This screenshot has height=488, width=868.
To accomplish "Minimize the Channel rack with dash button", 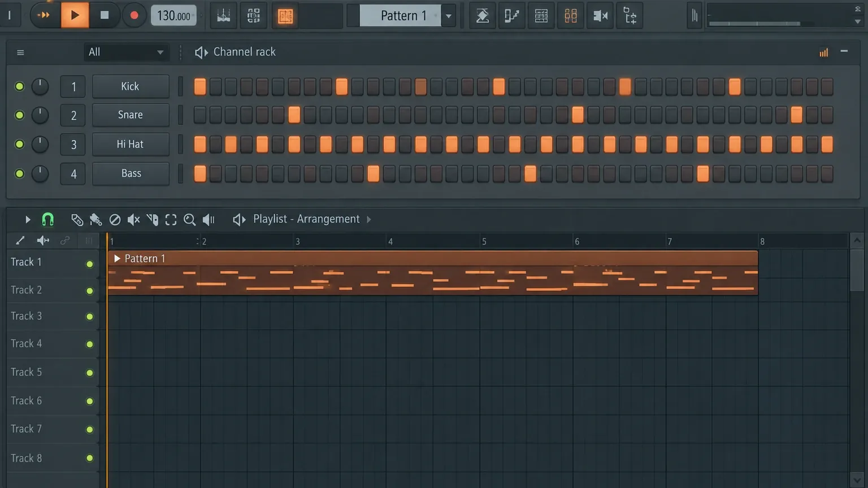I will click(x=844, y=51).
